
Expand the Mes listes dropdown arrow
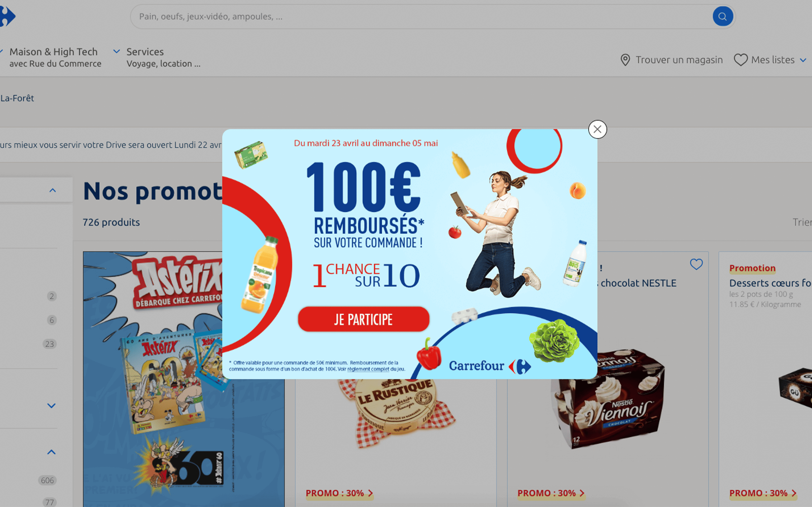803,60
